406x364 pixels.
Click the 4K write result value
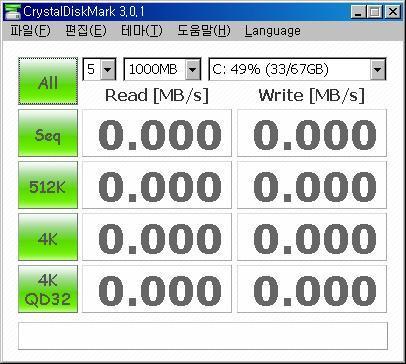point(312,237)
